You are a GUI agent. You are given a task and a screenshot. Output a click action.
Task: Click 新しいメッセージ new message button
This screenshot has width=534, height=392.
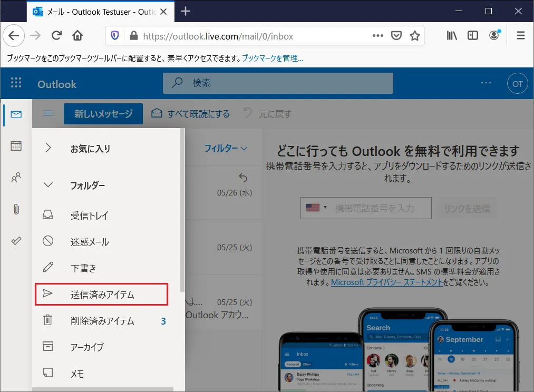(x=103, y=114)
